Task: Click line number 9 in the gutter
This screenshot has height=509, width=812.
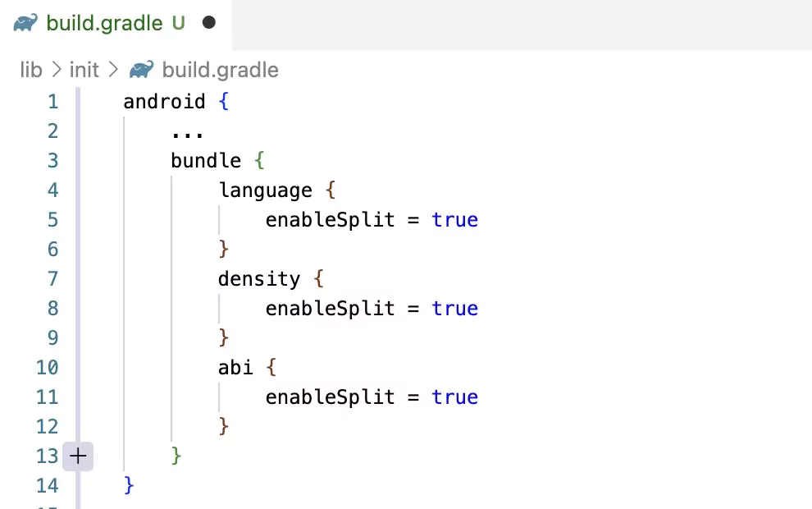Action: coord(52,338)
